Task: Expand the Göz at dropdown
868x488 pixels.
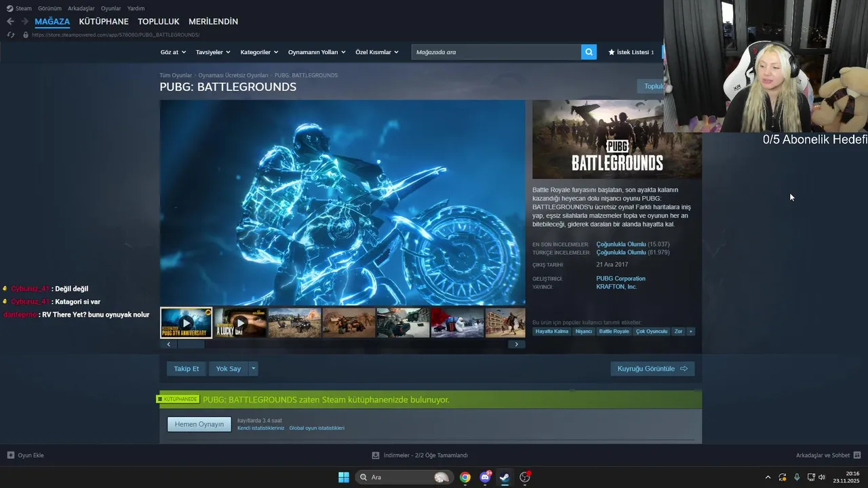Action: (173, 52)
